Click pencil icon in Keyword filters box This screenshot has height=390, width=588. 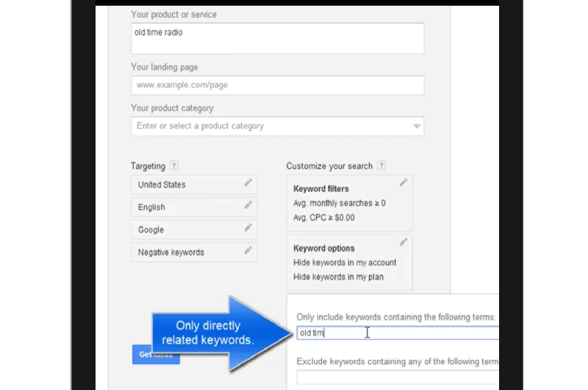pos(403,182)
